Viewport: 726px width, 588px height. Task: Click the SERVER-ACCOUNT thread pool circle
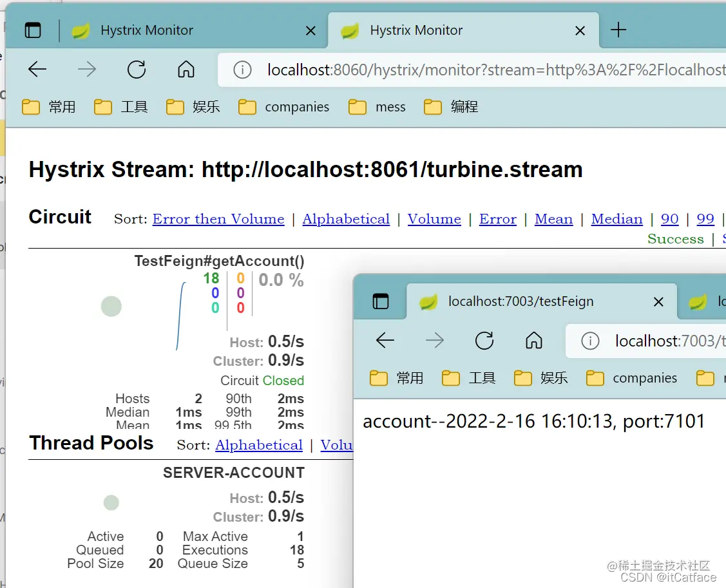111,503
